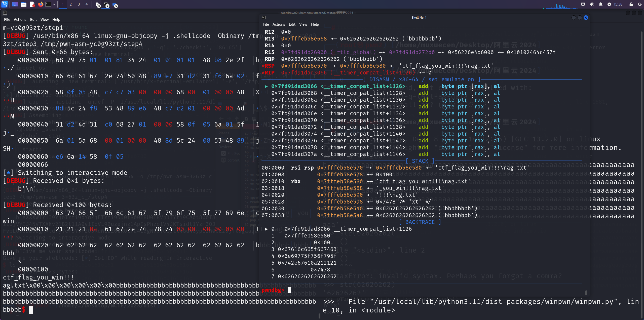Click the pwndbg command prompt
This screenshot has height=320, width=644.
[273, 290]
